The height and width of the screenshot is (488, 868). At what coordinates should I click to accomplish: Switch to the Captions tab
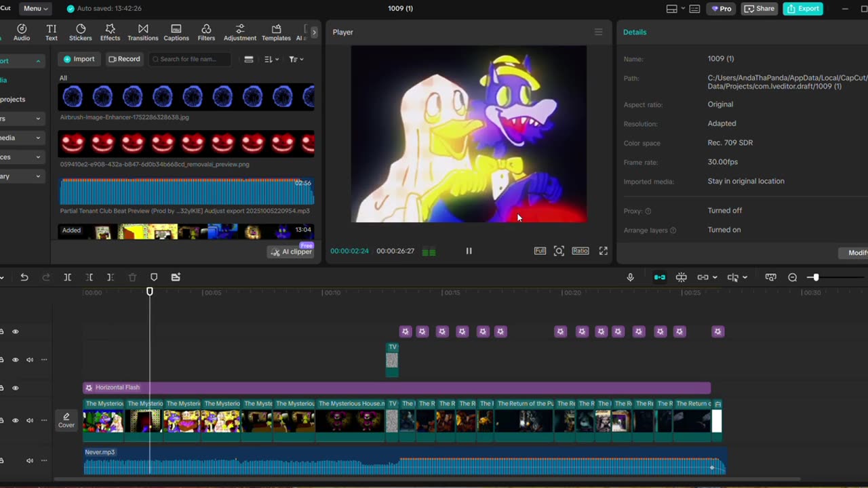[176, 32]
